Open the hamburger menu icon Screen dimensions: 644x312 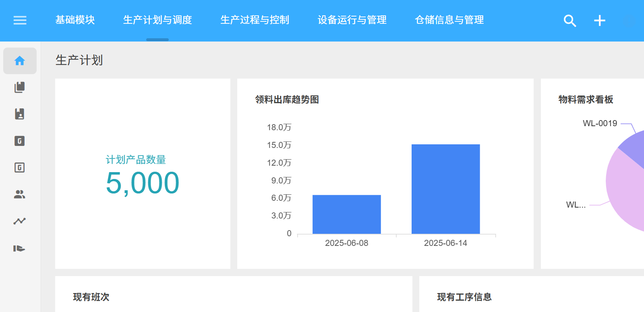[20, 20]
